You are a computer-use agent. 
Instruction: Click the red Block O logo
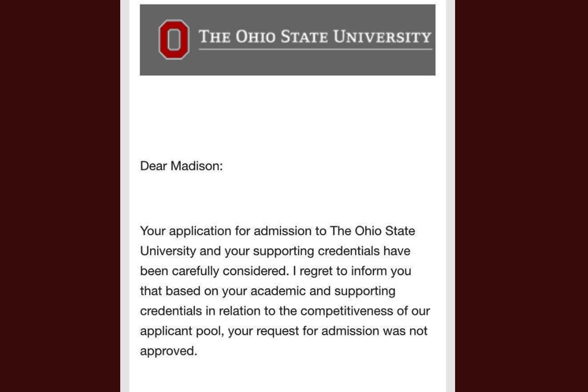point(174,40)
